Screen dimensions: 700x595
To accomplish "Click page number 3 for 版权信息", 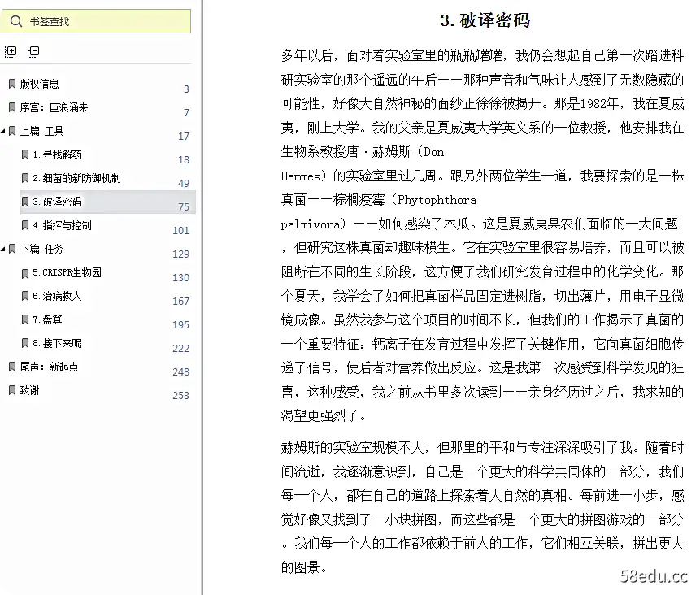I will point(187,89).
